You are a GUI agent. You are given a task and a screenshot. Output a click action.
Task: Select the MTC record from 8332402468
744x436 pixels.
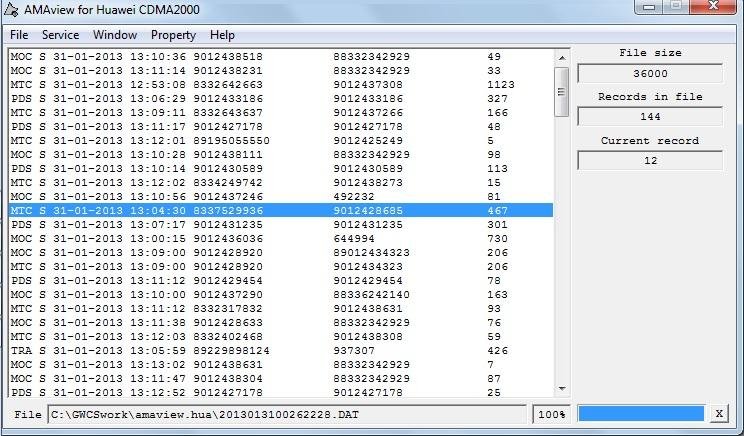281,336
